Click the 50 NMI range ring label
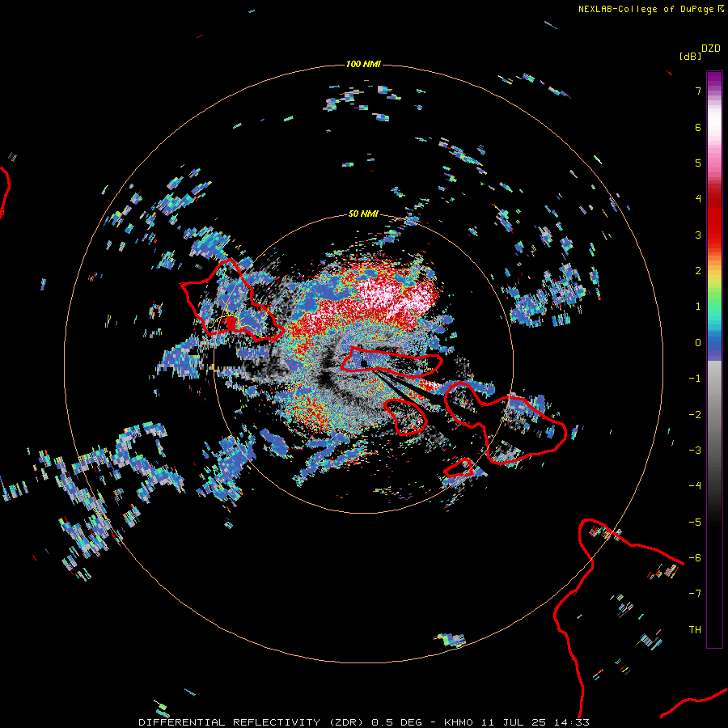 point(363,214)
